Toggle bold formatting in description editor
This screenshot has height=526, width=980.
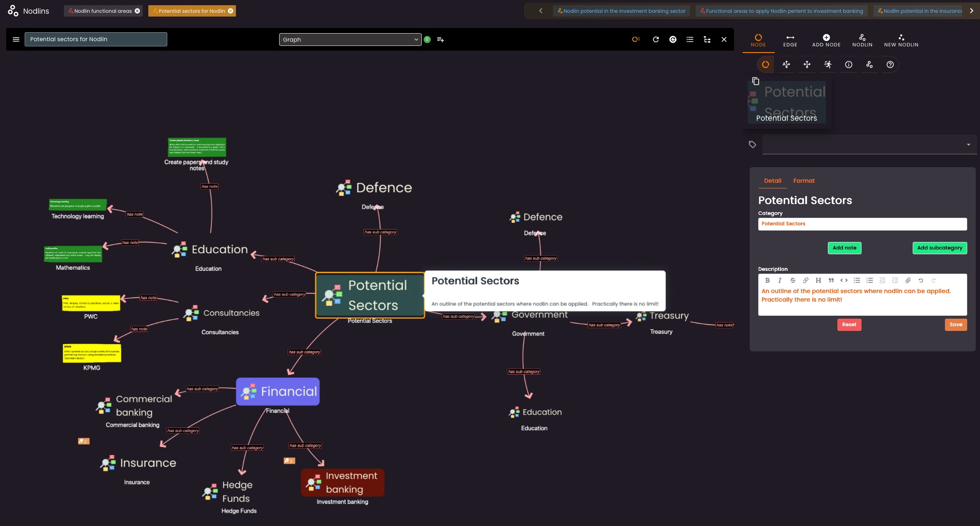click(767, 280)
